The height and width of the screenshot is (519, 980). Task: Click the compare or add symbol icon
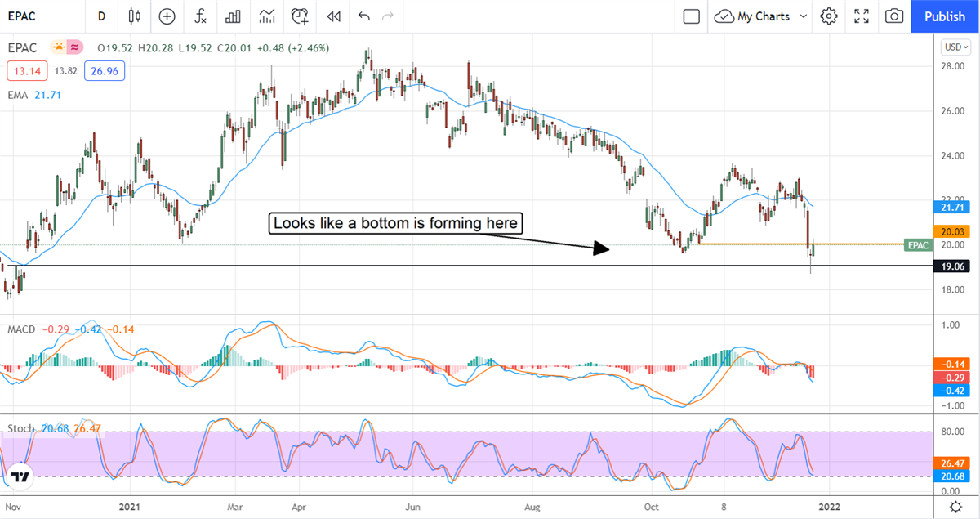point(167,16)
